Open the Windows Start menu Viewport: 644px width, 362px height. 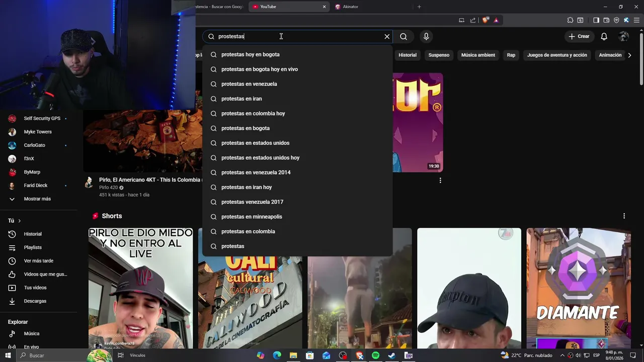8,355
